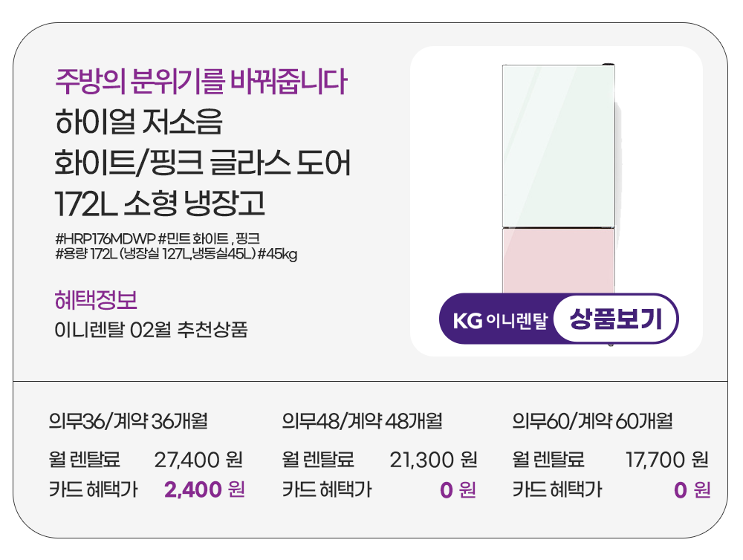Viewport: 743px width, 560px height.
Task: Click the 2,400 원 card benefit price
Action: coord(204,490)
